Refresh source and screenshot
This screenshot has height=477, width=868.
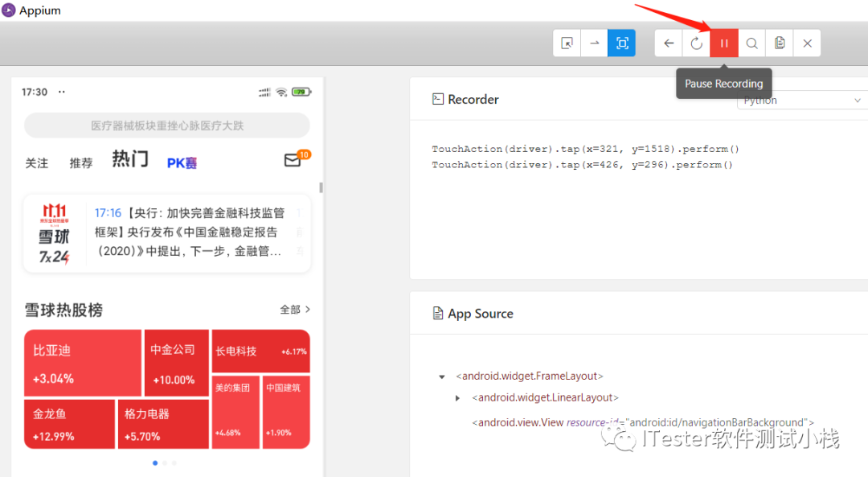pos(696,43)
